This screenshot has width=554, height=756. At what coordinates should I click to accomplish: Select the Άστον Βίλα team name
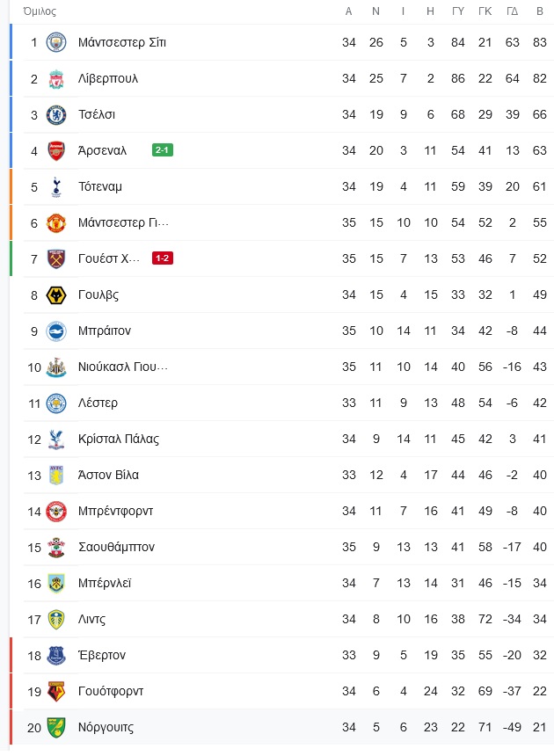108,475
